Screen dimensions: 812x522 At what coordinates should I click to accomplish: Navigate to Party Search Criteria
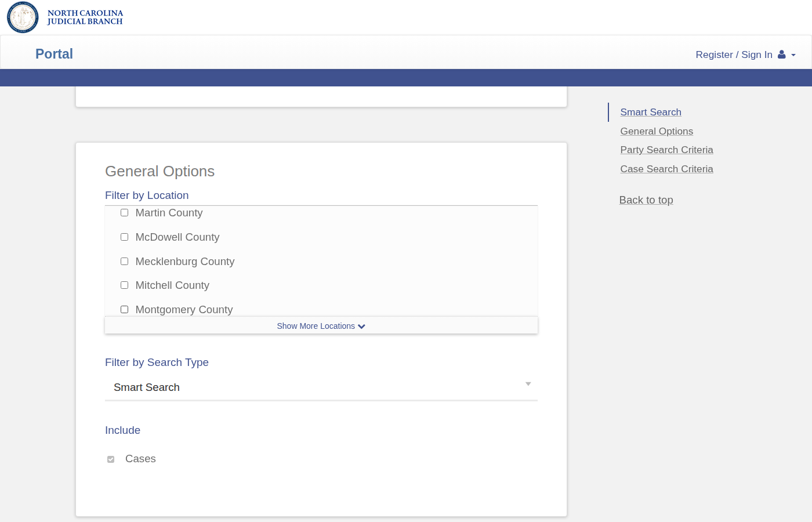[666, 150]
